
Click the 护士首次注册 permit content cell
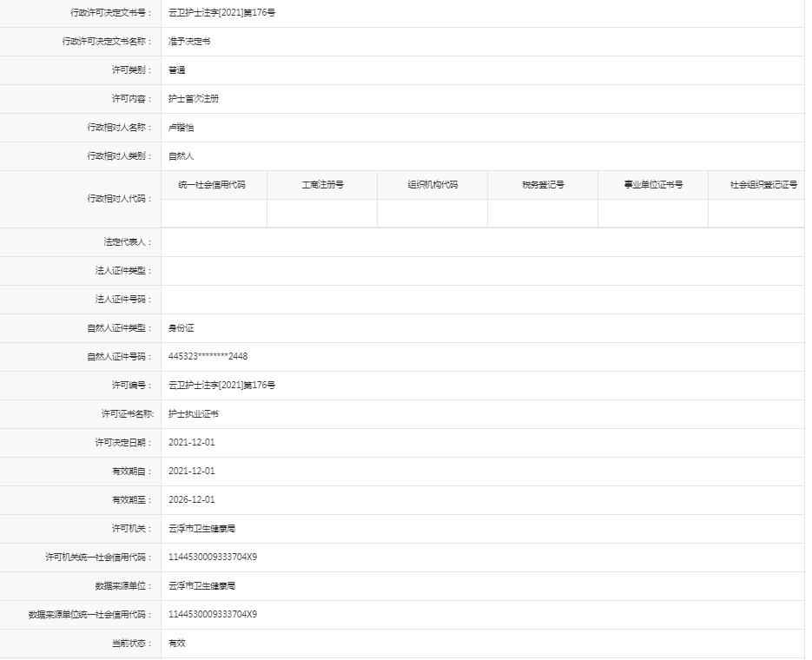(x=192, y=98)
